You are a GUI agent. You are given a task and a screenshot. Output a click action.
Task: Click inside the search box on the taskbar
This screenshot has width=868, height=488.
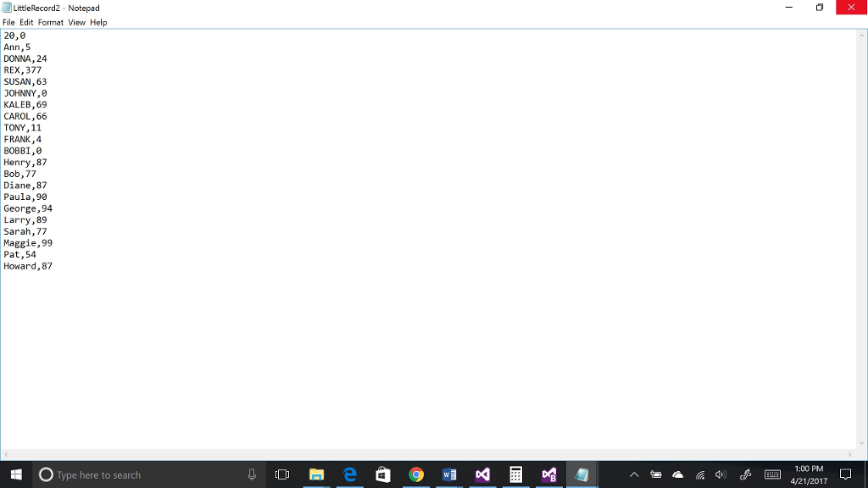(x=136, y=474)
